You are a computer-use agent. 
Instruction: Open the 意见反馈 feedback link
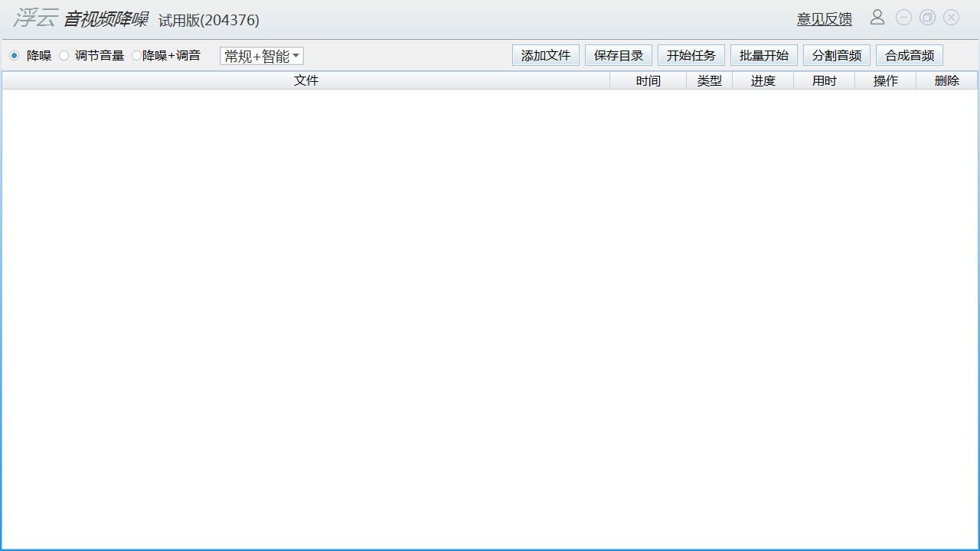click(x=824, y=18)
